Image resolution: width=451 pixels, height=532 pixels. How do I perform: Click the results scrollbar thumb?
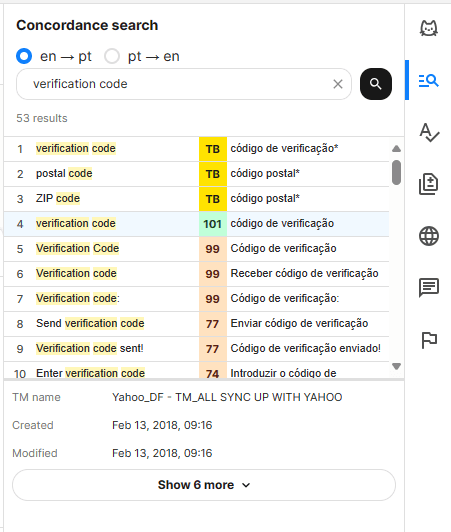tap(396, 172)
